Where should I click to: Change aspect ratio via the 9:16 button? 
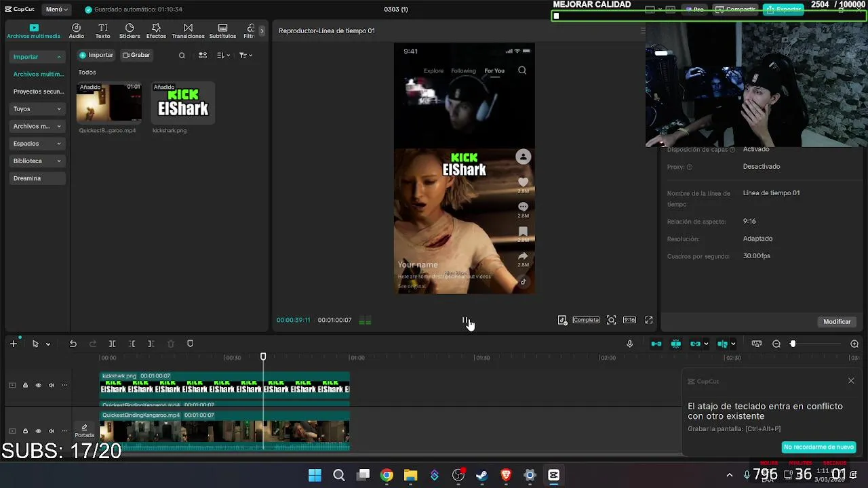[x=629, y=320]
